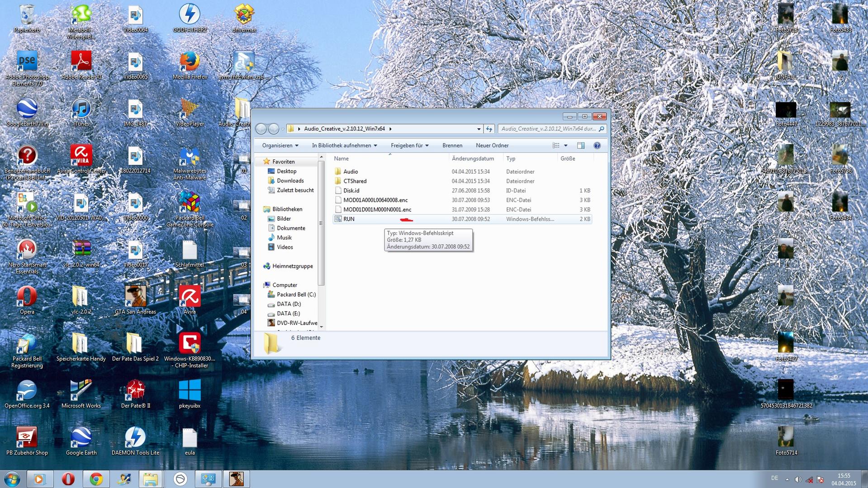
Task: Sort files by Typ column header
Action: click(530, 159)
